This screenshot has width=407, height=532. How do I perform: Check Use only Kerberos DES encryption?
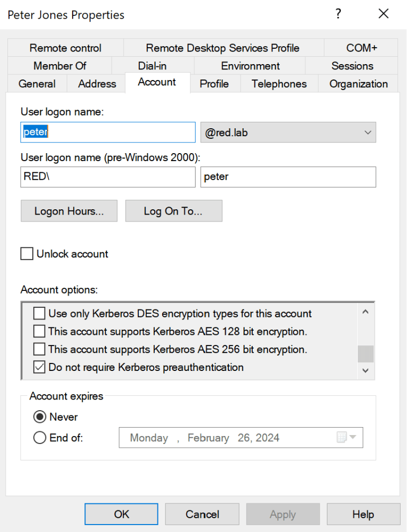tap(39, 314)
